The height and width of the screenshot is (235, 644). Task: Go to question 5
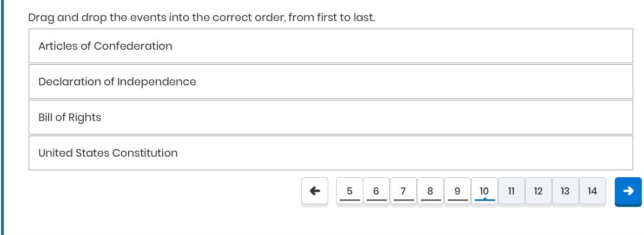coord(349,191)
